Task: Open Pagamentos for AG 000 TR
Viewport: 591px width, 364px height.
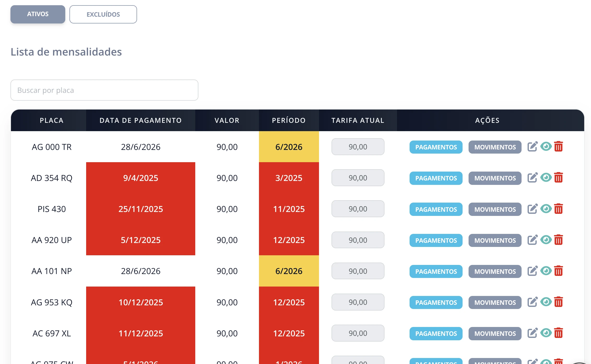Action: pyautogui.click(x=436, y=147)
